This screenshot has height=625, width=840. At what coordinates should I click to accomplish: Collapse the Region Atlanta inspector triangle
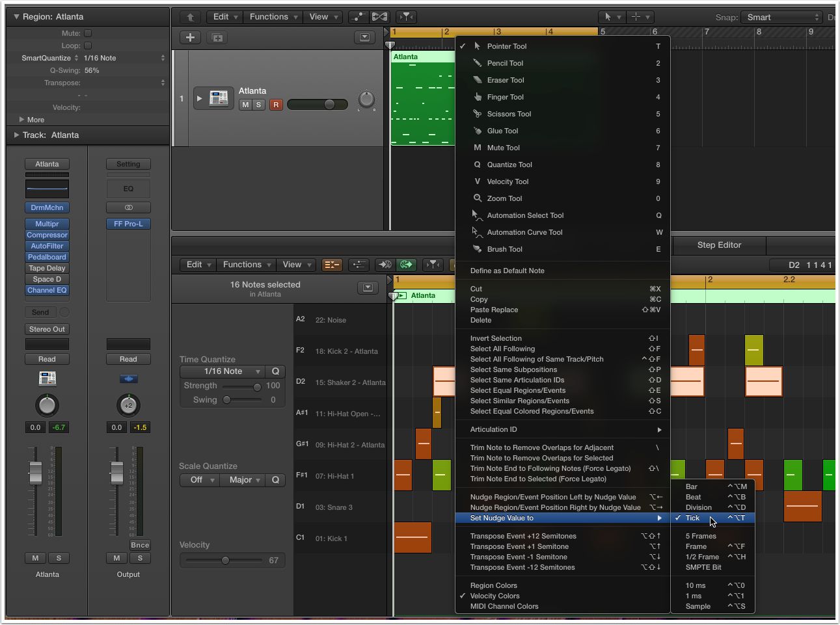click(16, 17)
